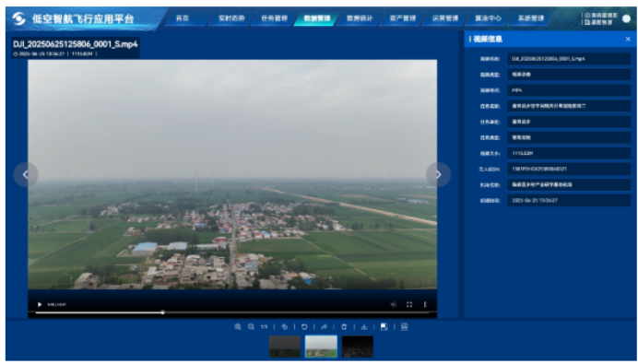638x364 pixels.
Task: Click the MP4 video format field
Action: coord(569,90)
